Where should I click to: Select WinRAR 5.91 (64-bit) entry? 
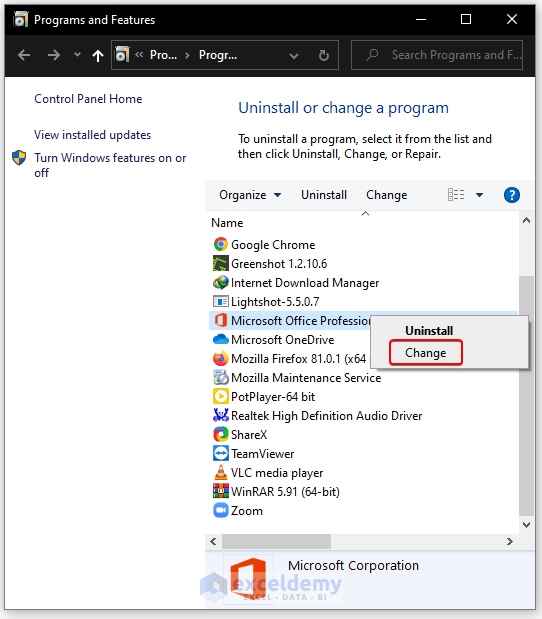coord(285,491)
